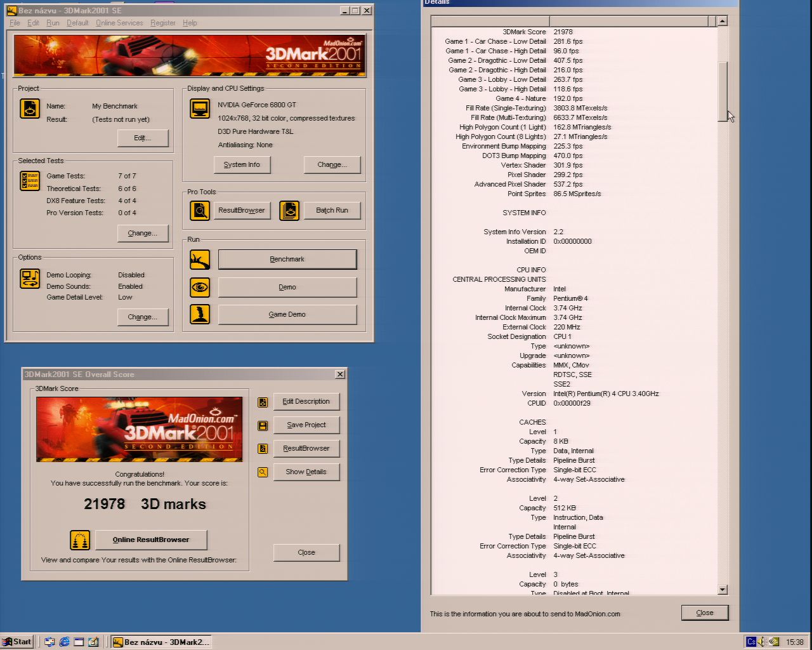Click the 3DMark taskbar button
This screenshot has width=812, height=650.
pos(161,642)
